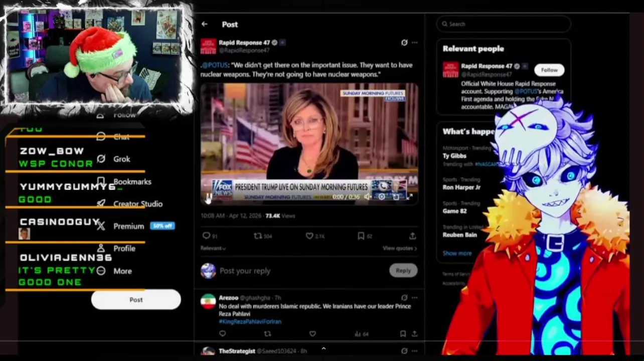Mute the video sound

(x=368, y=197)
